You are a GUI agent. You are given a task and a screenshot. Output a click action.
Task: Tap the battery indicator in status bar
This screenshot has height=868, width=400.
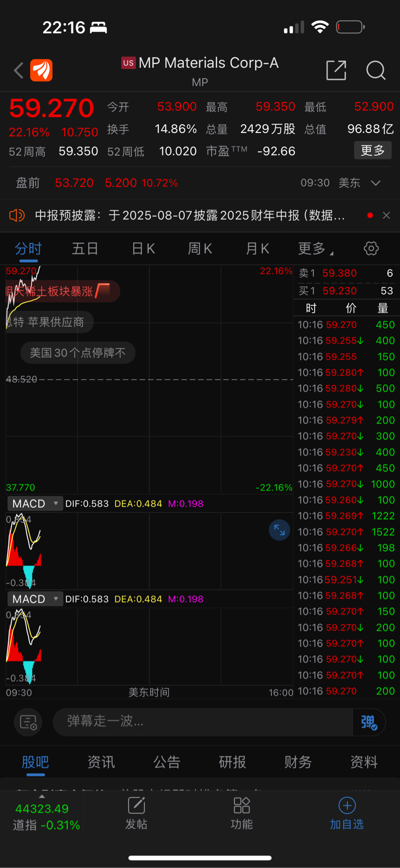click(350, 27)
